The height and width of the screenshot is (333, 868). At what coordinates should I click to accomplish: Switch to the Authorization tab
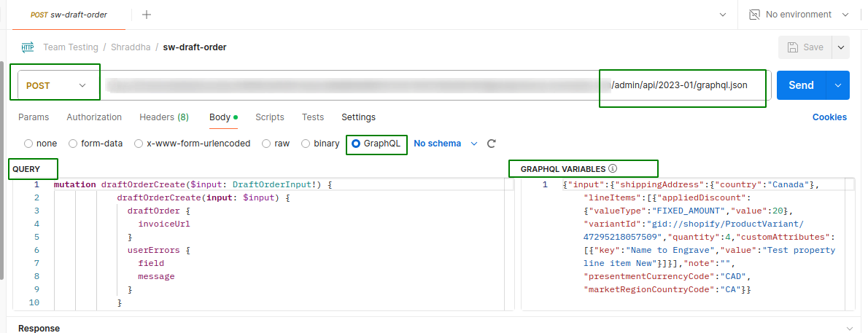[94, 117]
